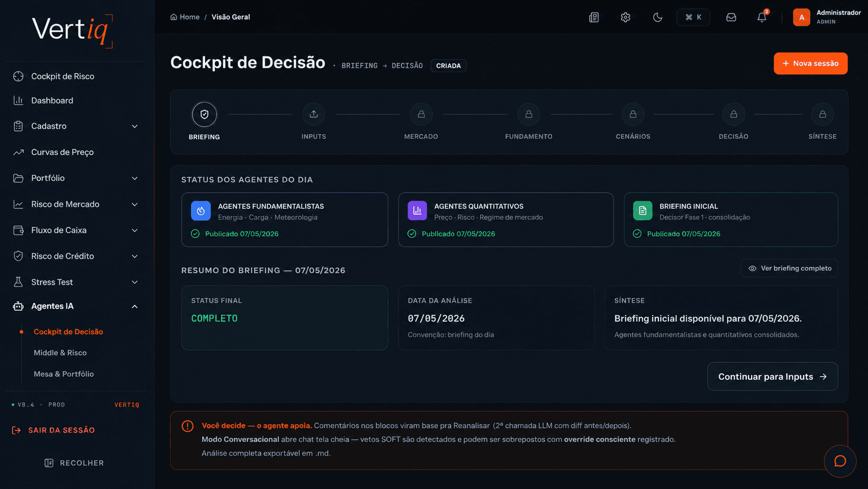Click the Dashboard bar chart icon
868x489 pixels.
tap(18, 100)
